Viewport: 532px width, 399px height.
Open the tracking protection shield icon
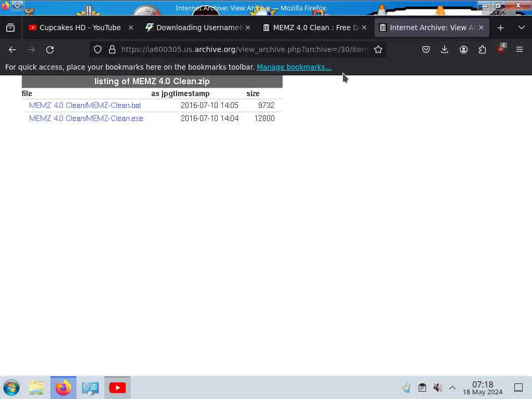pos(98,49)
